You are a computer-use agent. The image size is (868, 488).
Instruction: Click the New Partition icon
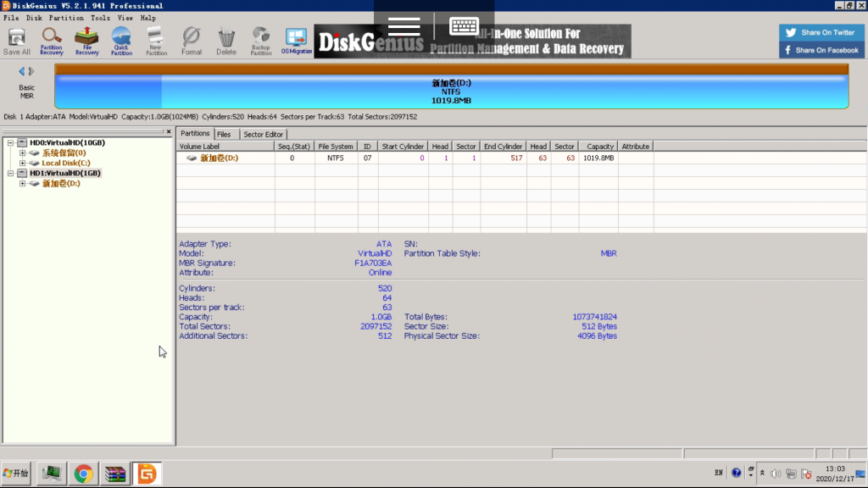[x=156, y=42]
